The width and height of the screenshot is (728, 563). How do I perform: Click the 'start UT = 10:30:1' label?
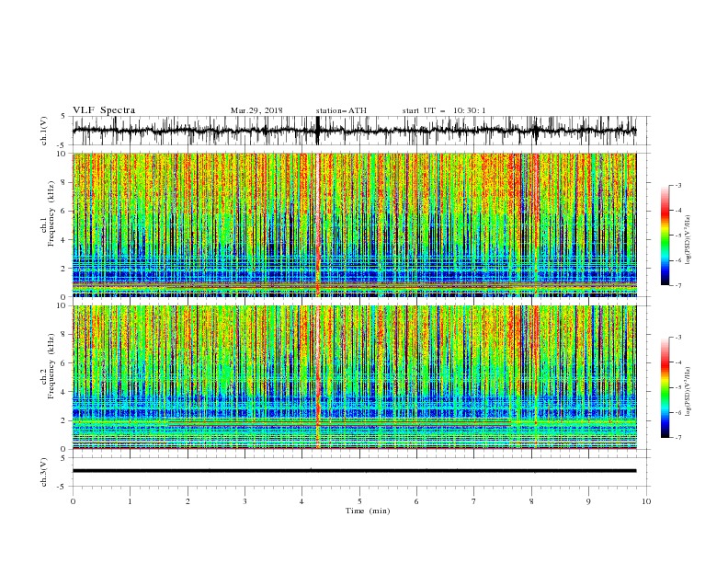click(x=444, y=110)
